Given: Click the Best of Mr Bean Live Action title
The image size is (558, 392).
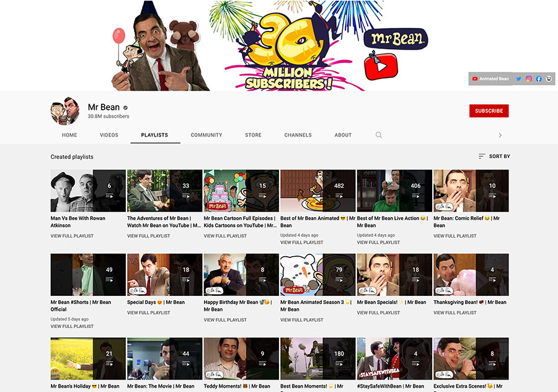Looking at the screenshot, I should [392, 222].
